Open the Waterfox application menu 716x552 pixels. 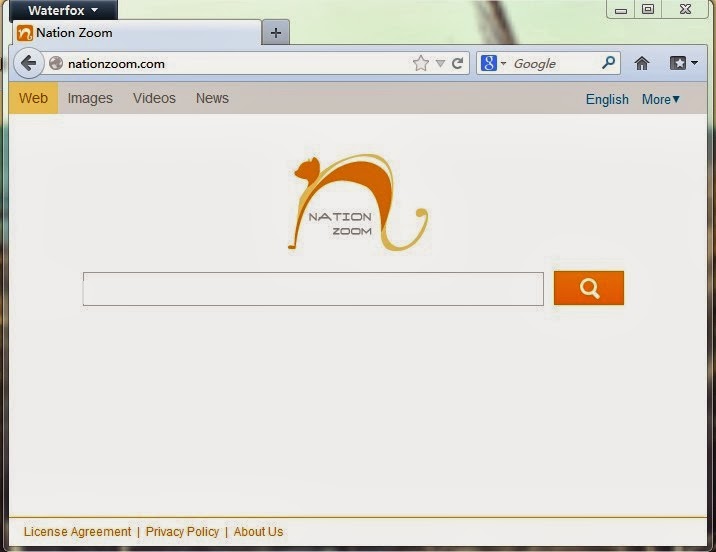pos(63,10)
